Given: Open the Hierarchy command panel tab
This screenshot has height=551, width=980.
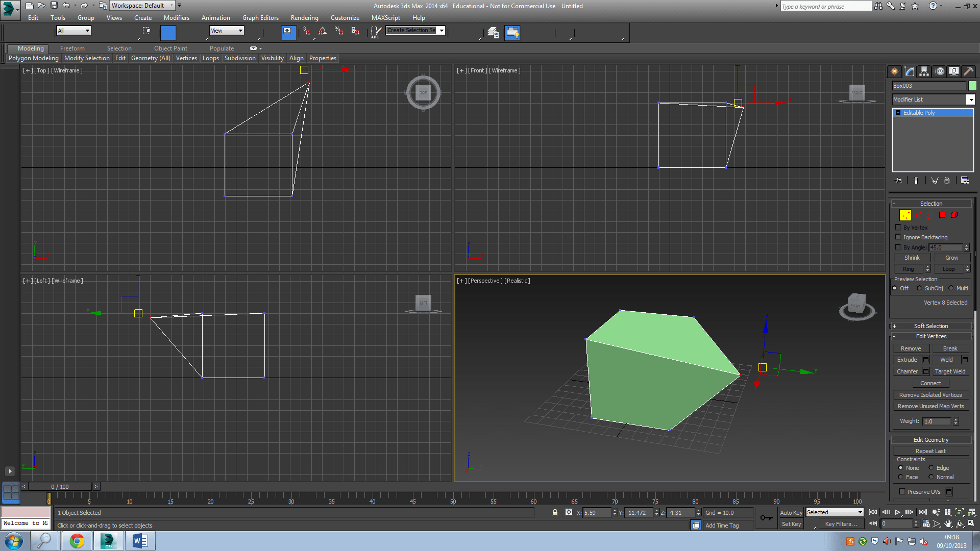Looking at the screenshot, I should 924,71.
